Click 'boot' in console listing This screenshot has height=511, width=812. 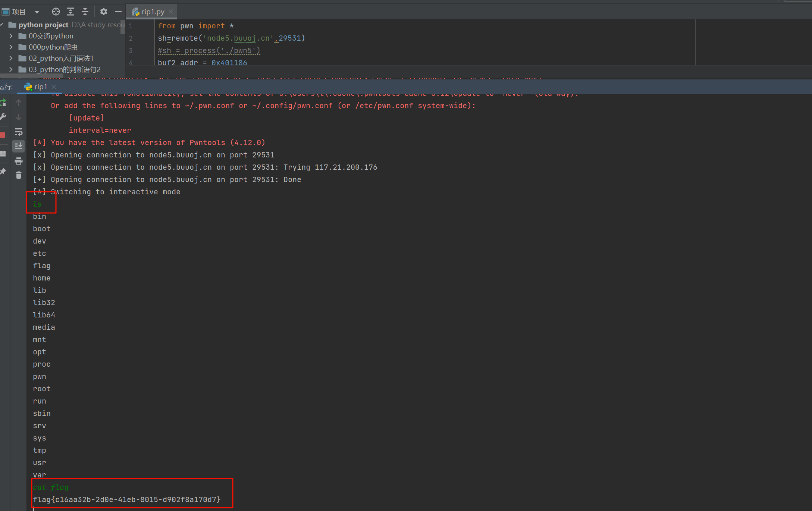(42, 229)
